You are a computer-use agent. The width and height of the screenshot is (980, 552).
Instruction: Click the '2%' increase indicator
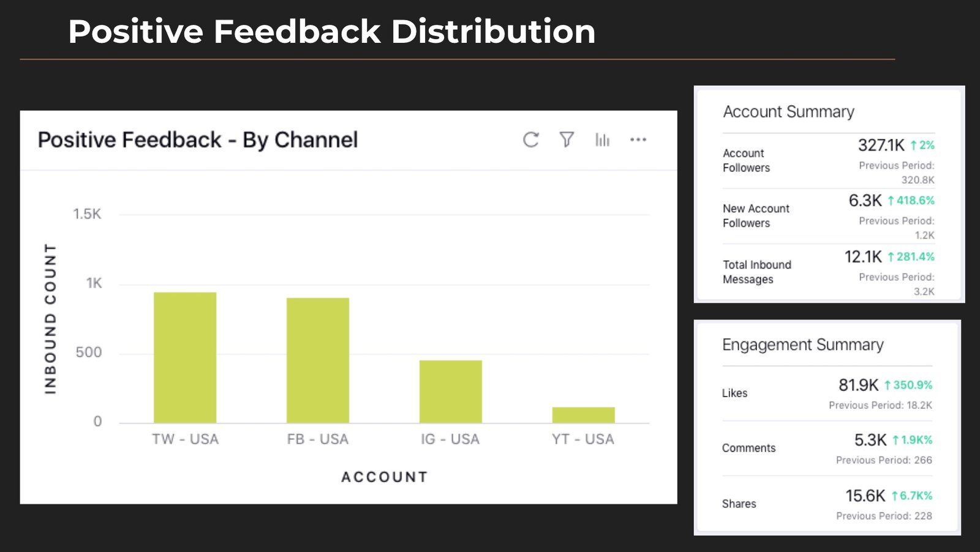[922, 146]
